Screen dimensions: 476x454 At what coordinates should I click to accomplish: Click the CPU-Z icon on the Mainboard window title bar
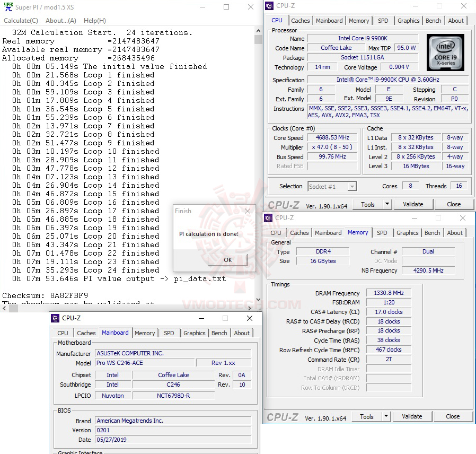point(55,318)
